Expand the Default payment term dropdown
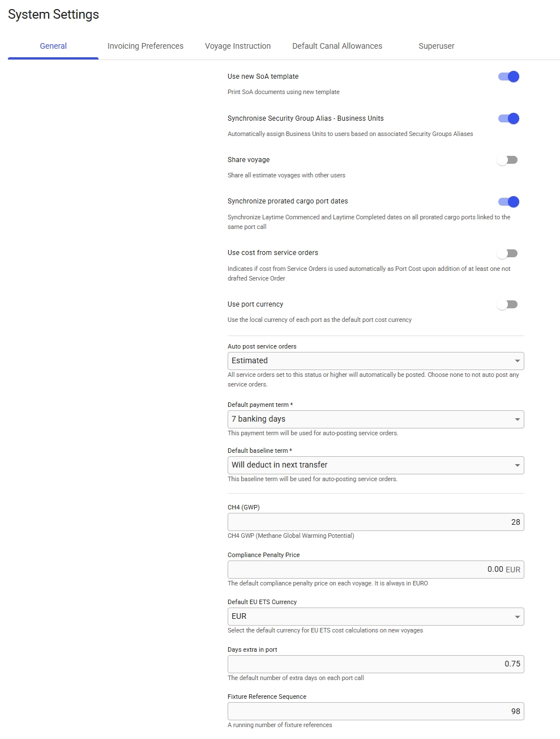Image resolution: width=560 pixels, height=739 pixels. pos(375,419)
